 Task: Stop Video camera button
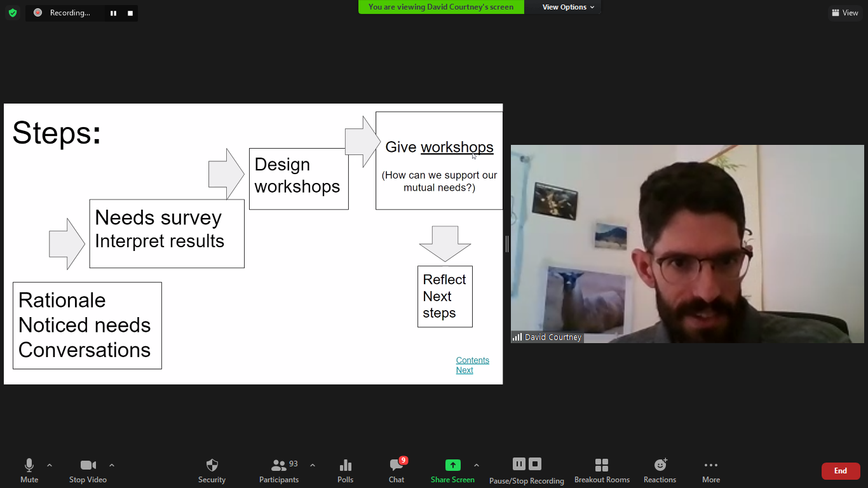tap(88, 471)
